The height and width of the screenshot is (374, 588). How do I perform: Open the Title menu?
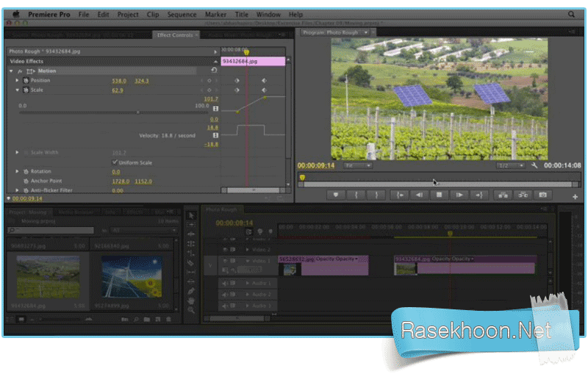(242, 14)
